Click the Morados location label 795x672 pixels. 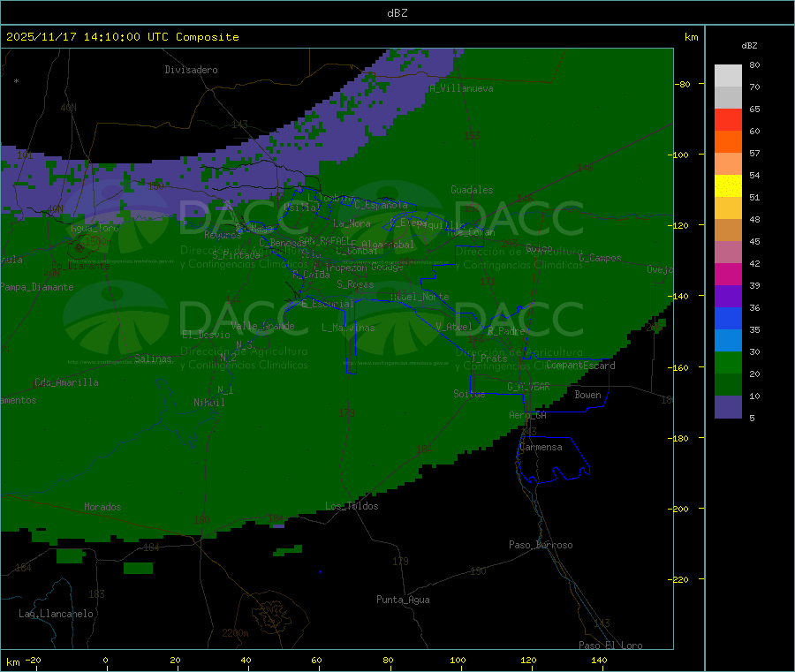coord(103,507)
